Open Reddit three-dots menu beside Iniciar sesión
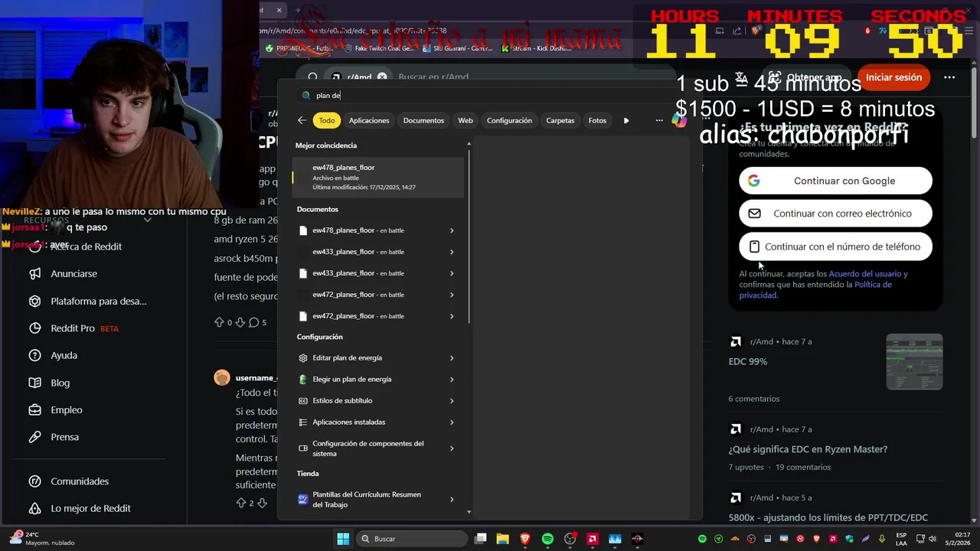This screenshot has height=551, width=980. (x=949, y=77)
